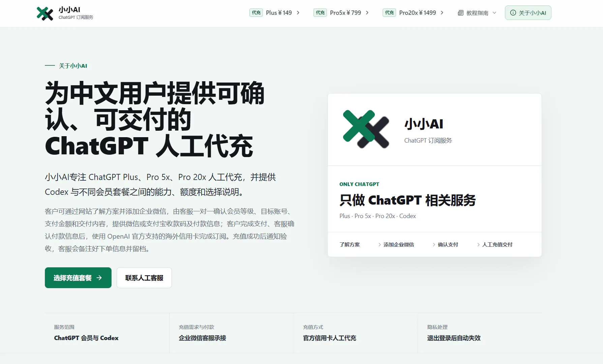This screenshot has height=364, width=603.
Task: Click the 小小AI brand name in header
Action: [x=69, y=10]
